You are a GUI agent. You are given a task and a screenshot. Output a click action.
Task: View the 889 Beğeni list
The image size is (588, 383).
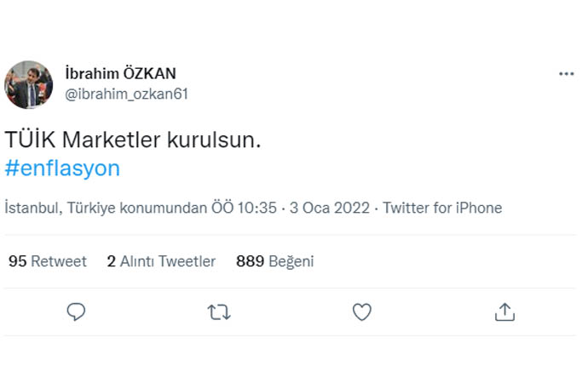(x=274, y=261)
